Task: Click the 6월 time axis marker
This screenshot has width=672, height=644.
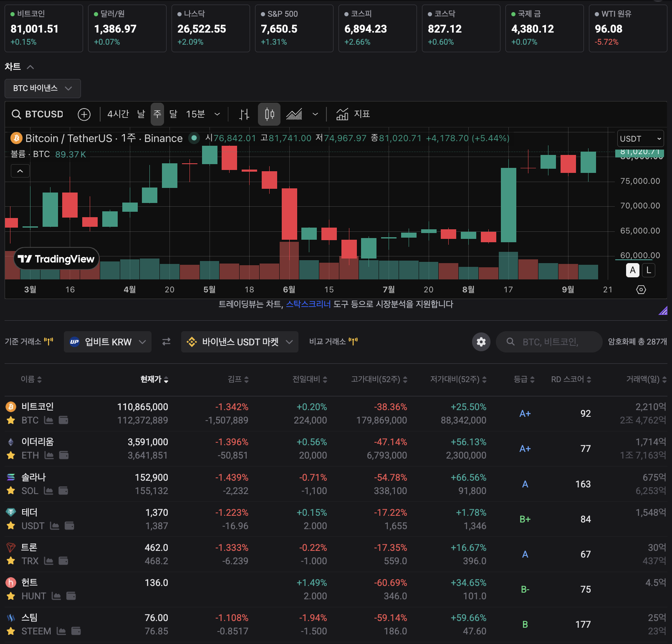Action: (x=289, y=289)
